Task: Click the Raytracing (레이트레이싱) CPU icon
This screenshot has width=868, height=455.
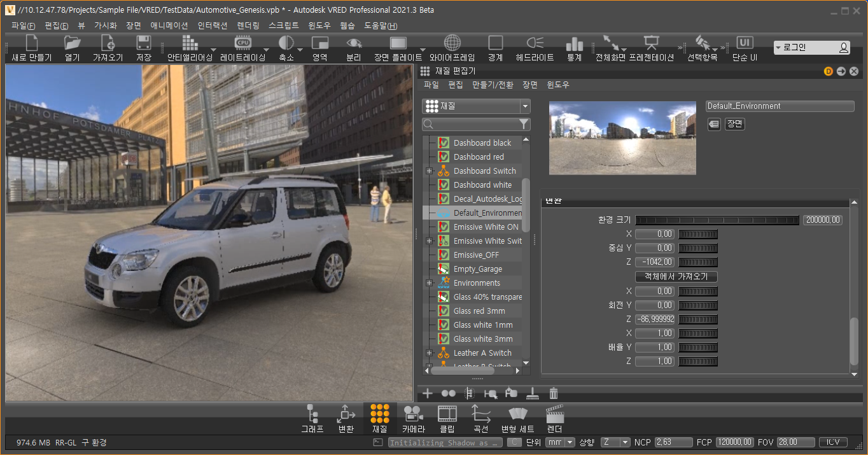Action: (x=242, y=43)
